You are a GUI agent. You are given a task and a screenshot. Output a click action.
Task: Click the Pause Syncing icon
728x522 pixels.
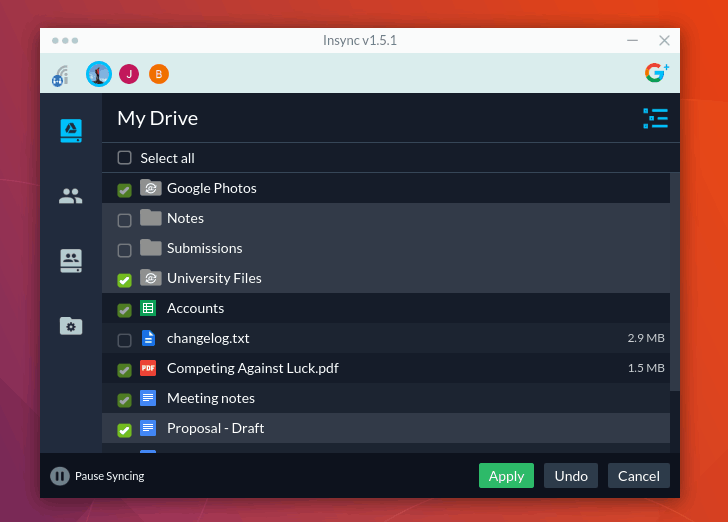pos(60,476)
